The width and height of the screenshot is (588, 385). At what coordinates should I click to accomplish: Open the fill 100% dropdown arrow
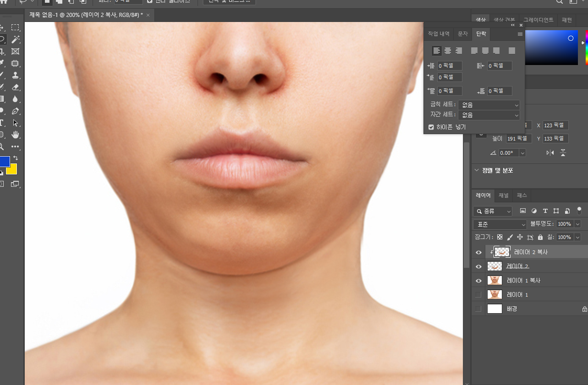point(577,237)
